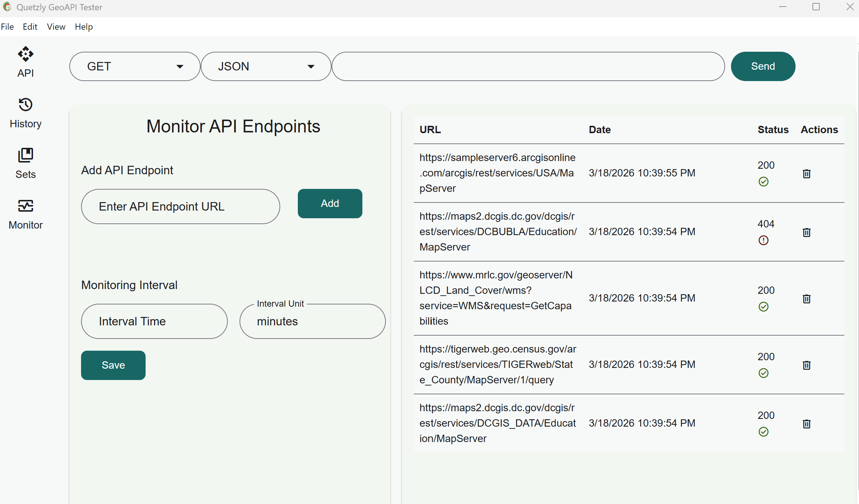This screenshot has height=504, width=859.
Task: Click the green success check on the NLCD row
Action: click(764, 307)
